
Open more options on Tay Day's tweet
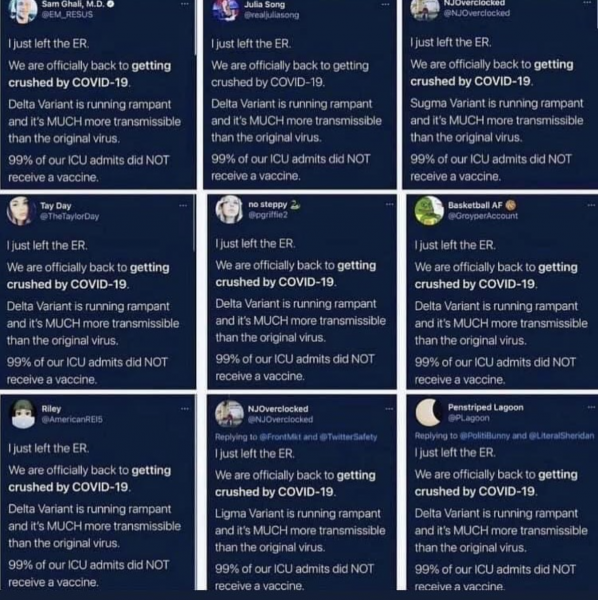click(x=183, y=205)
